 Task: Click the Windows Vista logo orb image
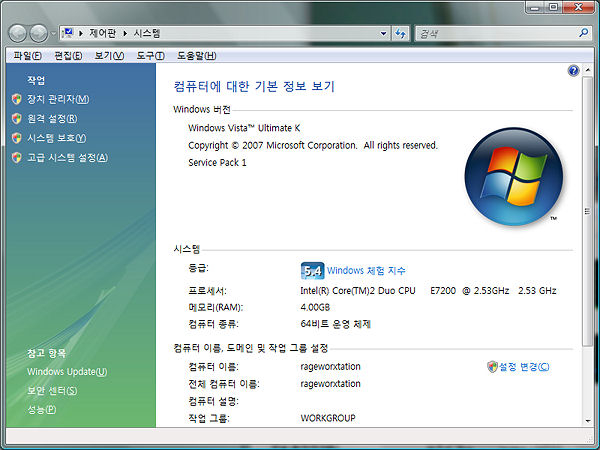[x=514, y=177]
